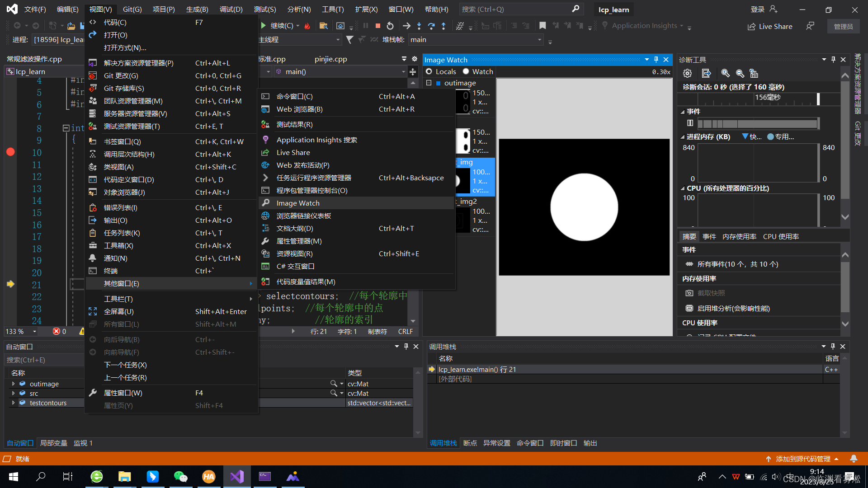Image resolution: width=868 pixels, height=488 pixels.
Task: Click the restart debugging icon
Action: [x=390, y=26]
